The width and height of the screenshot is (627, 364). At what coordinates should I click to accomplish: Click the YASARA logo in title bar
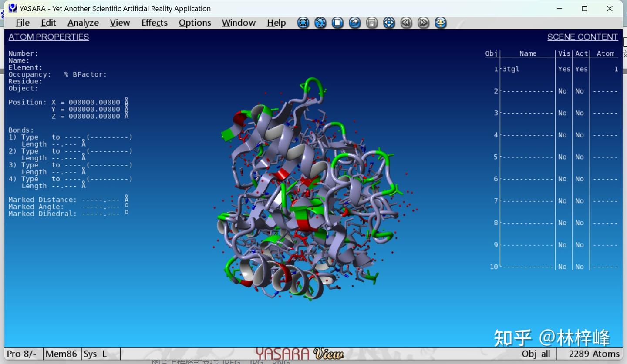tap(13, 8)
